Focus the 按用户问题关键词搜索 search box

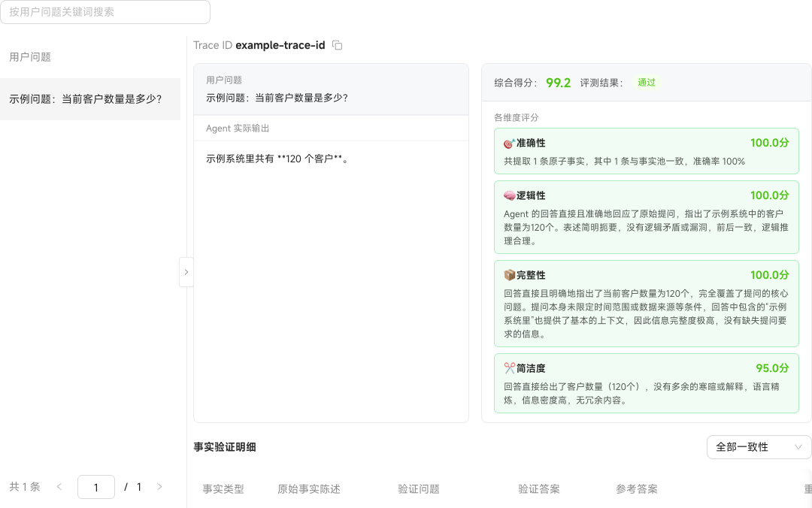(x=105, y=12)
